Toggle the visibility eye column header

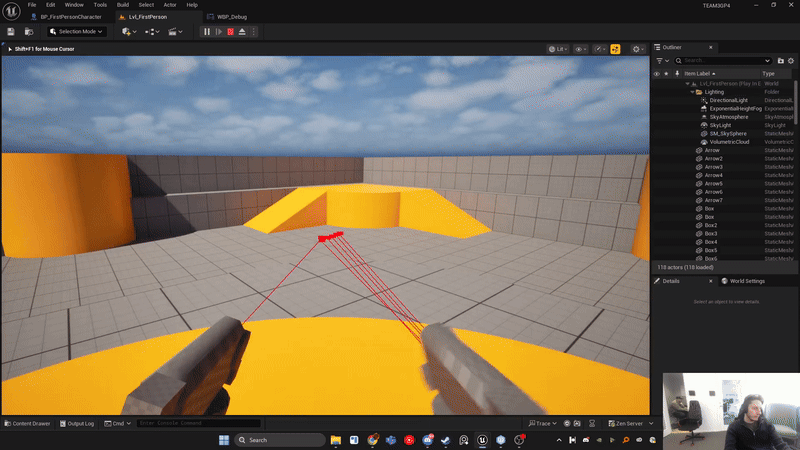[657, 74]
